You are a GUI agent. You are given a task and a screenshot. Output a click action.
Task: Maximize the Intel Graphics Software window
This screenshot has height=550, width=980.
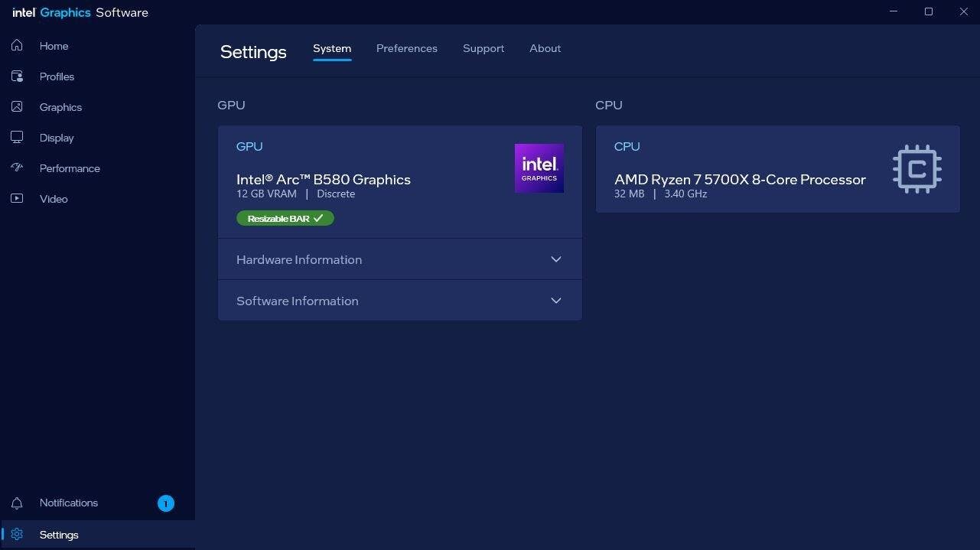tap(929, 11)
